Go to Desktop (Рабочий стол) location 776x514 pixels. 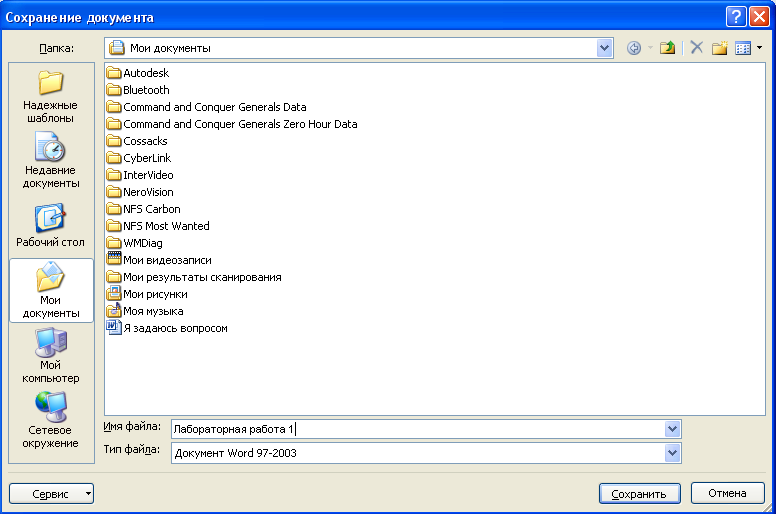pyautogui.click(x=50, y=226)
